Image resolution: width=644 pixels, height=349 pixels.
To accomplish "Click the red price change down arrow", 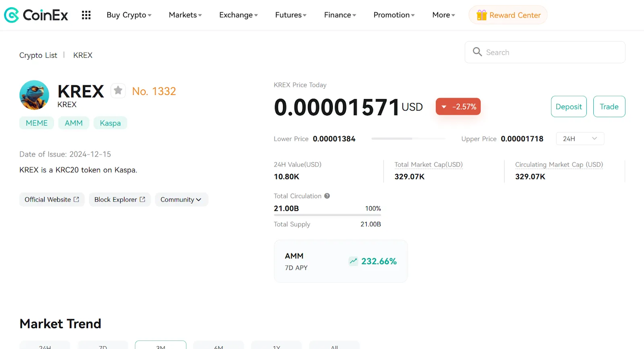I will (x=444, y=107).
